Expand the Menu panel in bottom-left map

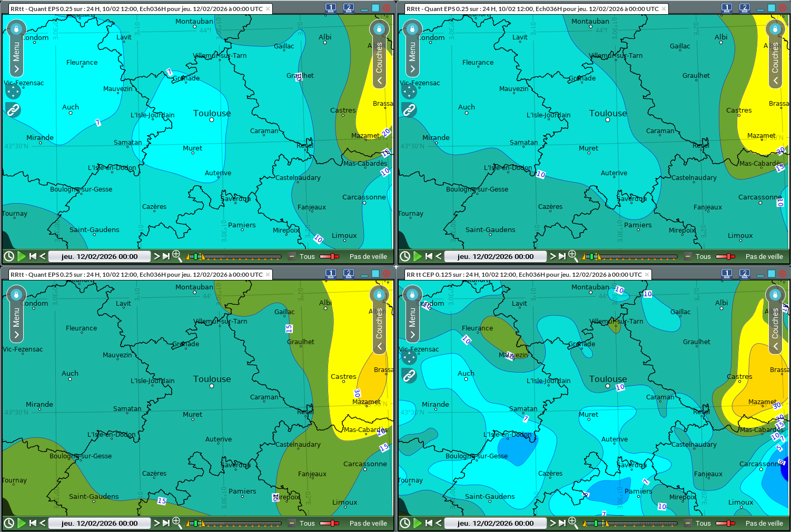[16, 334]
